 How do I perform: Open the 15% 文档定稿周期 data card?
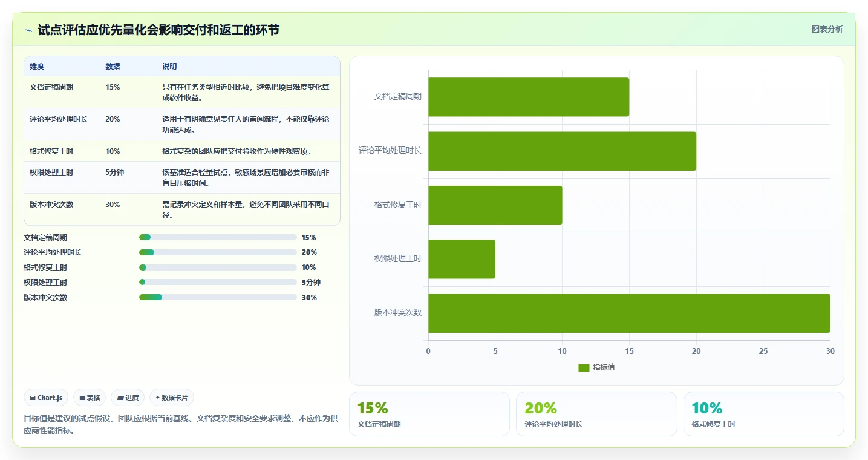[x=429, y=414]
